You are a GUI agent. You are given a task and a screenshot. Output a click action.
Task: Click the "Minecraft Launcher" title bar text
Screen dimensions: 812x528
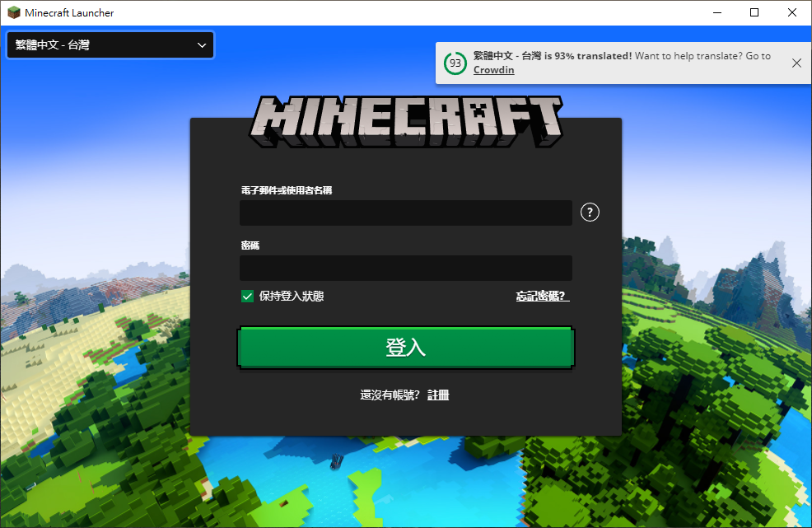pyautogui.click(x=69, y=12)
